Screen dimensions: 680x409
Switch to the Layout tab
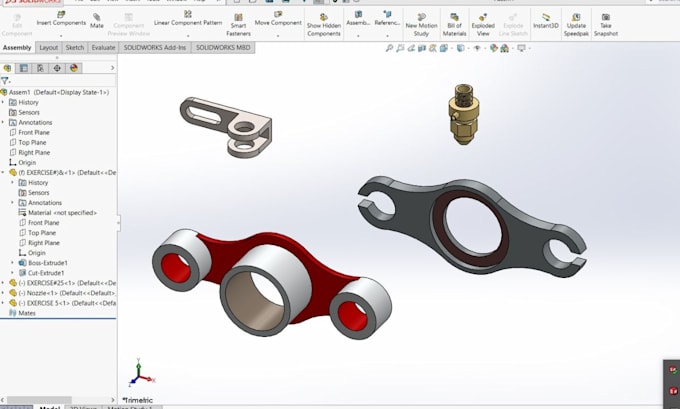[49, 48]
